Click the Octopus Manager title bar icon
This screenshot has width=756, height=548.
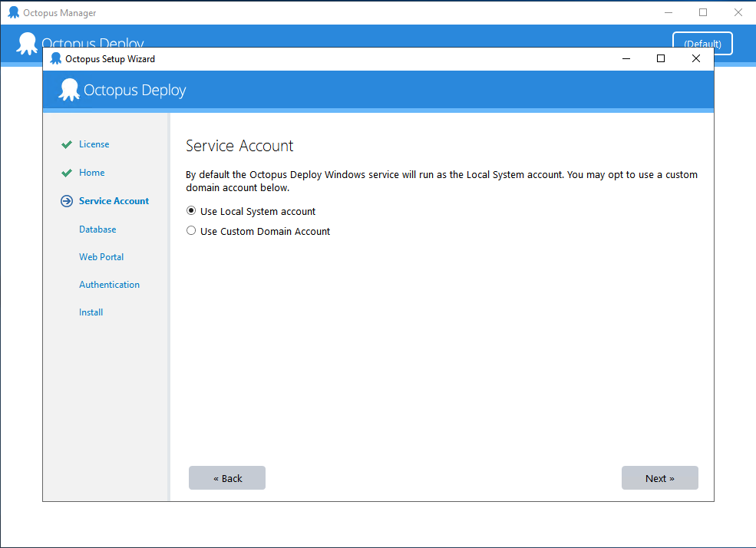[14, 12]
